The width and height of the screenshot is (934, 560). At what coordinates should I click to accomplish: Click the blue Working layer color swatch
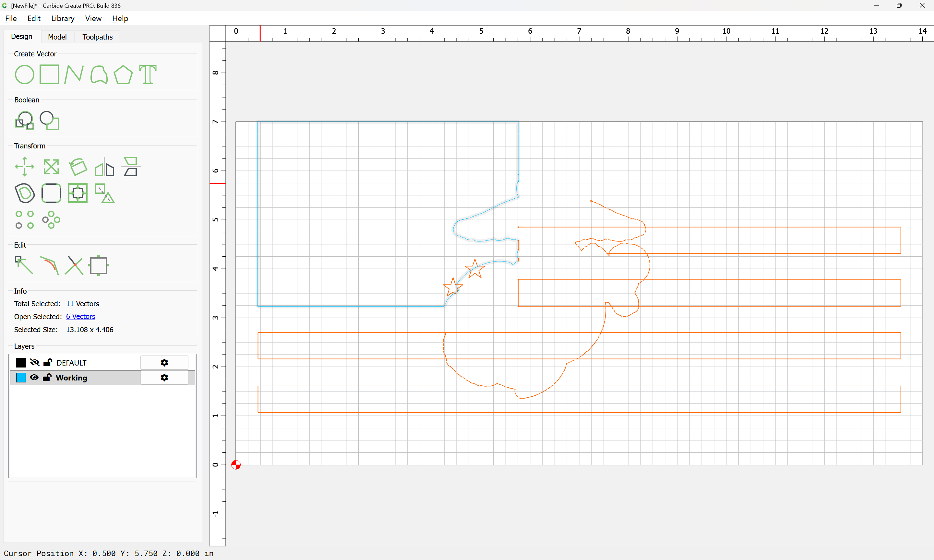[x=21, y=377]
